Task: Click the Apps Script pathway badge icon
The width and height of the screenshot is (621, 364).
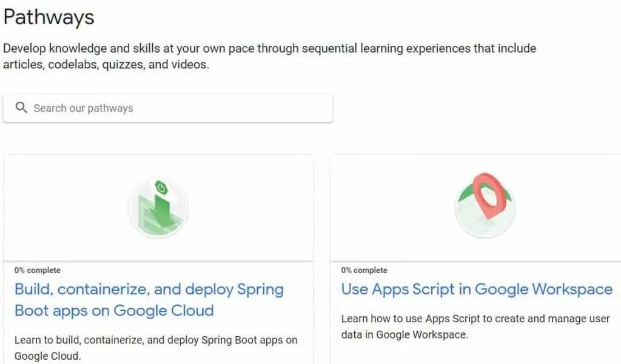Action: tap(485, 208)
